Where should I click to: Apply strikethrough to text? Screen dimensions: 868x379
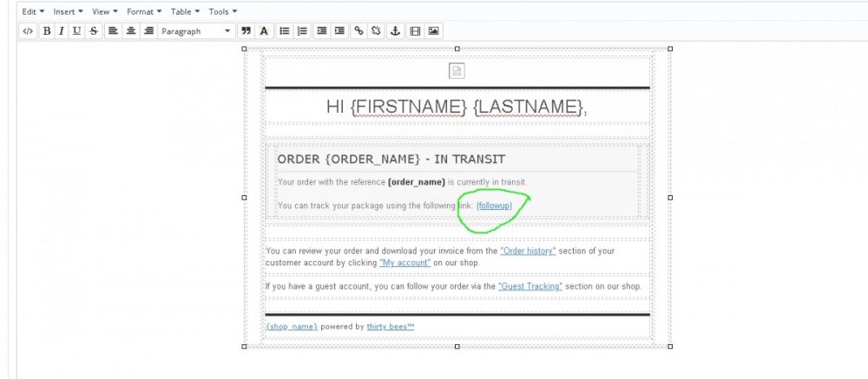click(x=93, y=31)
